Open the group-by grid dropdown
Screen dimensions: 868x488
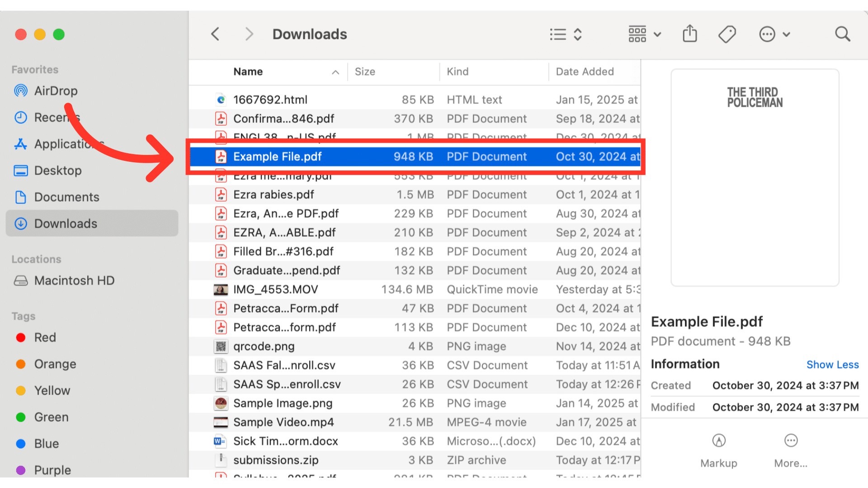pos(645,34)
